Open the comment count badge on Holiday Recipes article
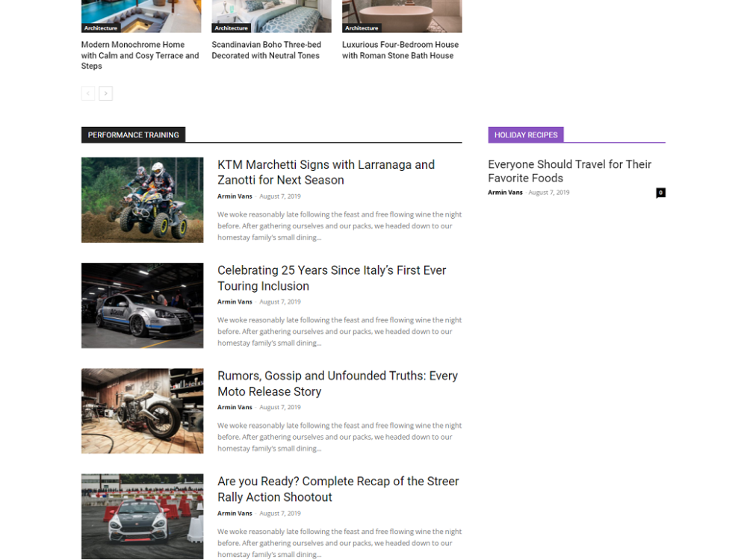This screenshot has height=560, width=747. tap(660, 193)
